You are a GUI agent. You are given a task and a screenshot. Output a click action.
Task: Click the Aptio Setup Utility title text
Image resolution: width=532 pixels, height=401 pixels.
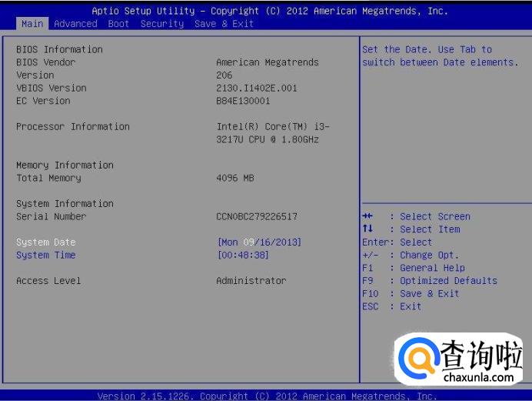[x=270, y=11]
